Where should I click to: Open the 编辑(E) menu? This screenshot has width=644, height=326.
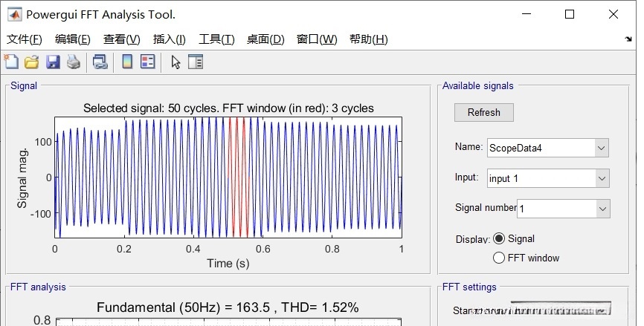pos(73,39)
